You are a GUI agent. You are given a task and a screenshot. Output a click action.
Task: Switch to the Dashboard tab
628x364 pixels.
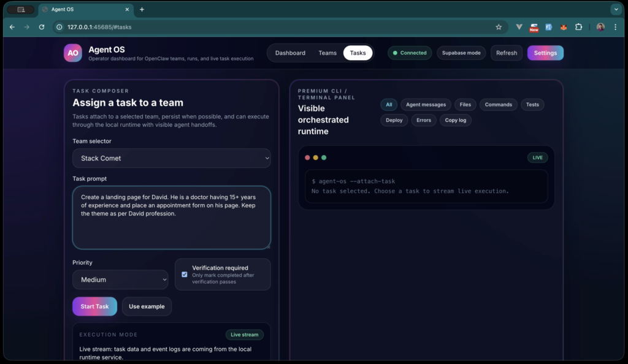[x=290, y=53]
